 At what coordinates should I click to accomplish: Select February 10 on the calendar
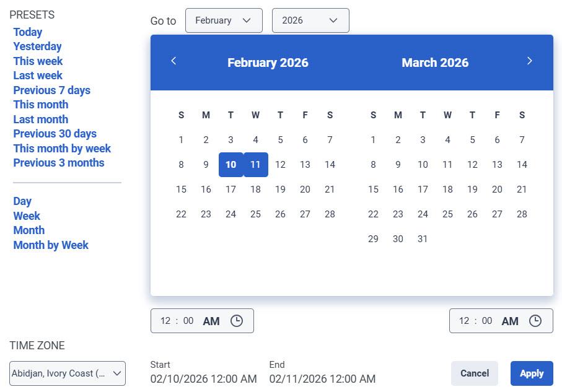(231, 165)
